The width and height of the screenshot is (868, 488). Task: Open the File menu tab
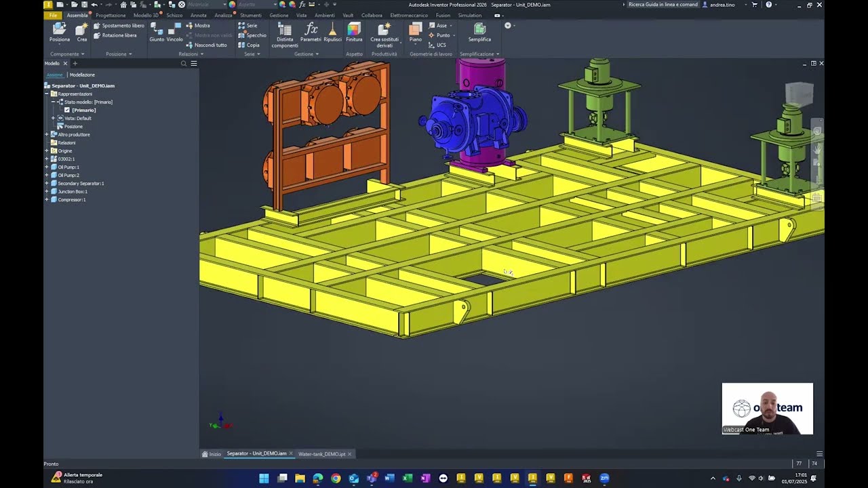[53, 15]
